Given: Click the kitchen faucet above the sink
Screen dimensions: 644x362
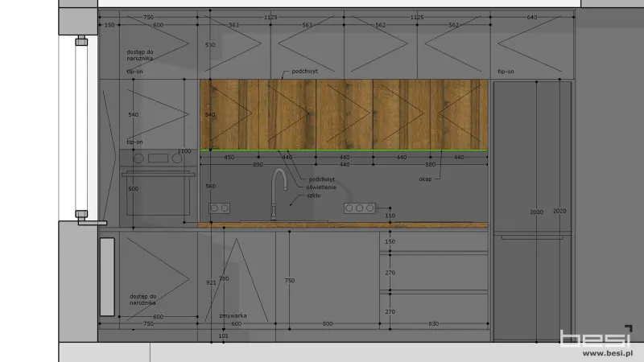Looking at the screenshot, I should pyautogui.click(x=278, y=194).
